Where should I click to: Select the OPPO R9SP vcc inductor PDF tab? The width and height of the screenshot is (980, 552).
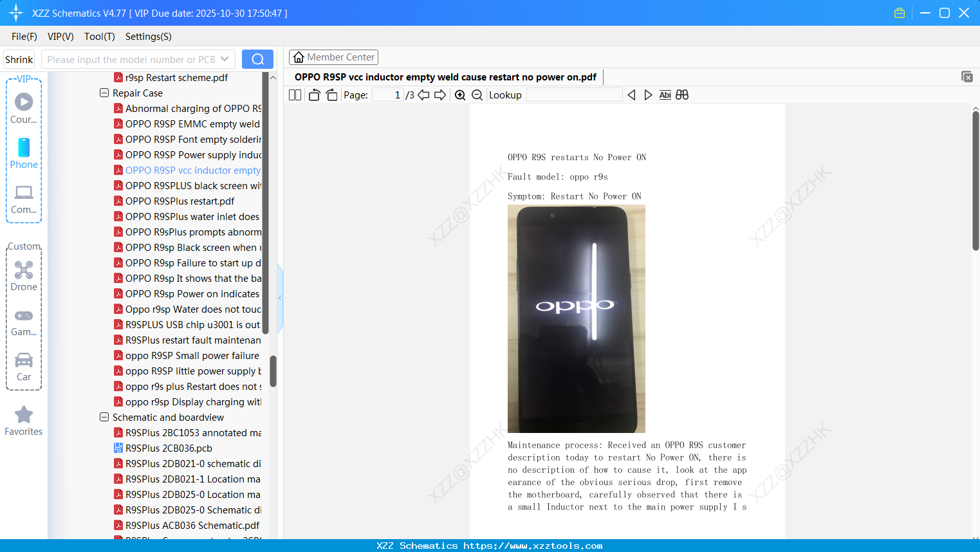[x=445, y=77]
